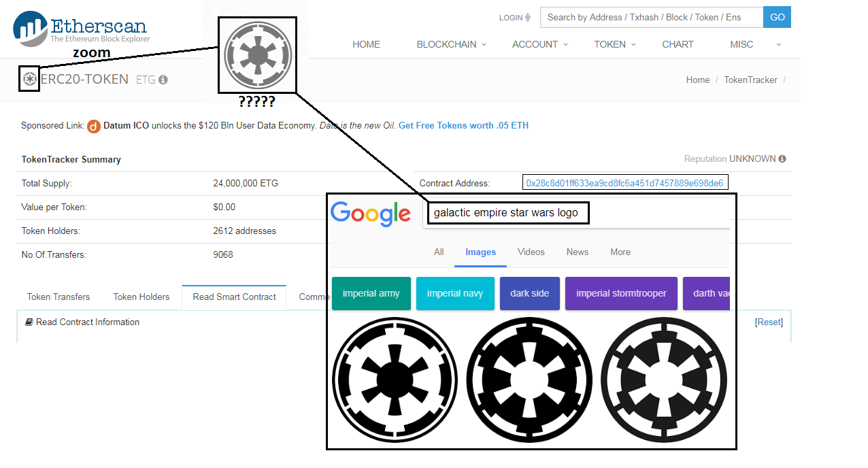Open the TOKEN menu

(x=610, y=44)
